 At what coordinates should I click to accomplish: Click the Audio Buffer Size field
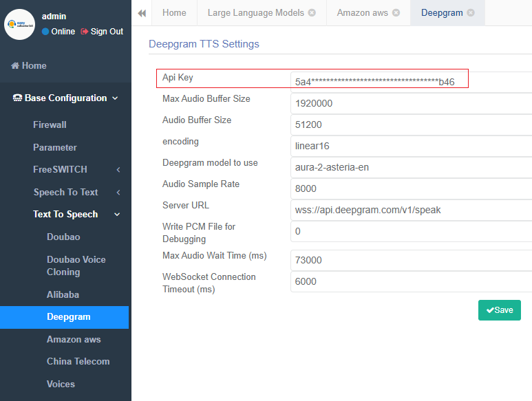(x=411, y=124)
